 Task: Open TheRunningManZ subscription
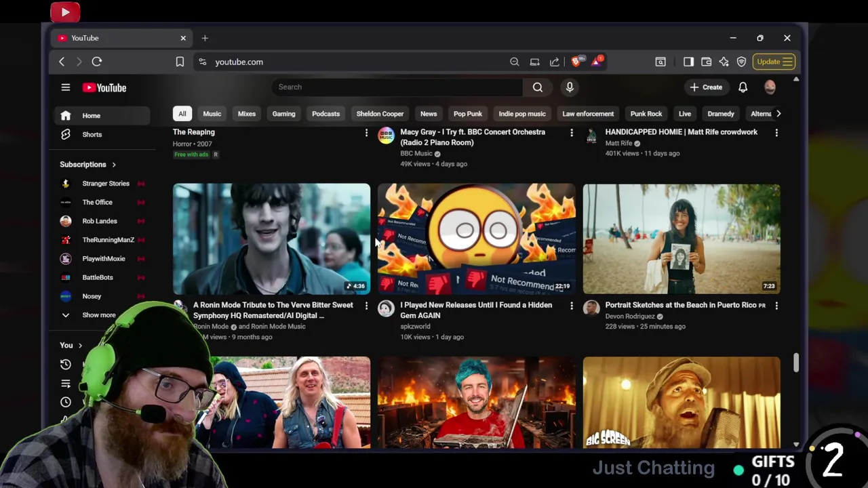click(102, 240)
